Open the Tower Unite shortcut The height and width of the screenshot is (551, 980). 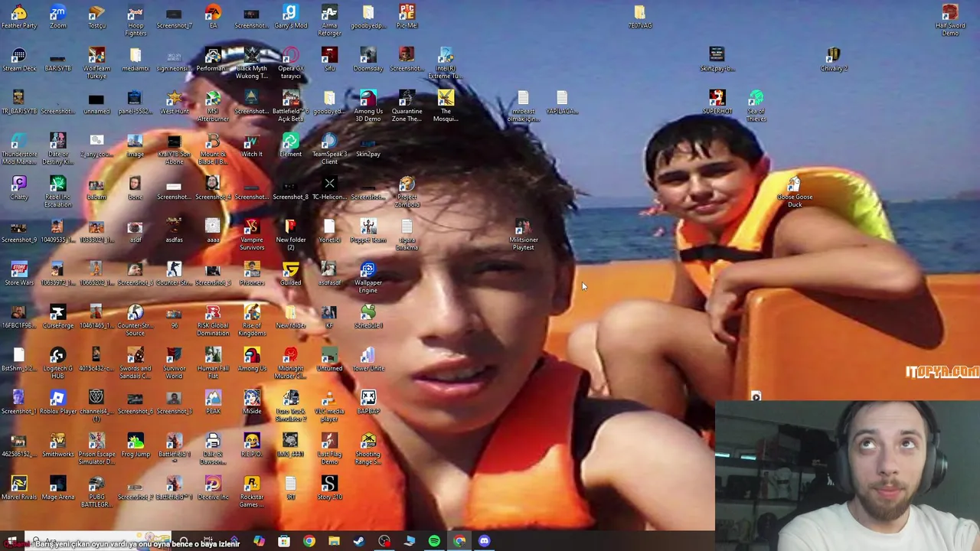pyautogui.click(x=368, y=360)
